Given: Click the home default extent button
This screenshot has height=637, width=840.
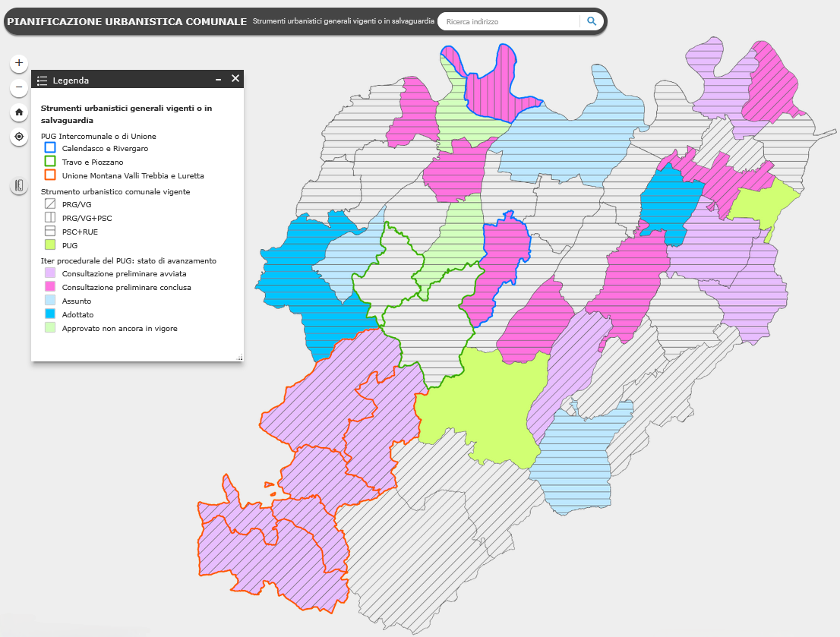Looking at the screenshot, I should pos(19,112).
